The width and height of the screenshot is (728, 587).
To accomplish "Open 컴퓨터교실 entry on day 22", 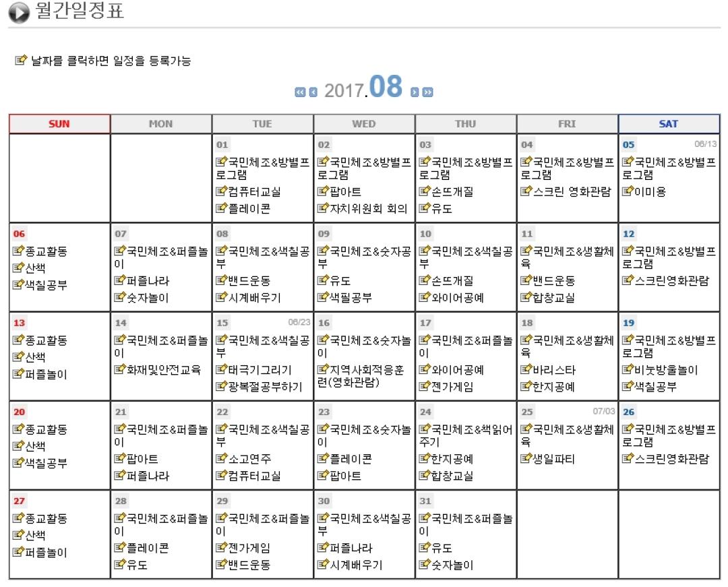I will (254, 476).
